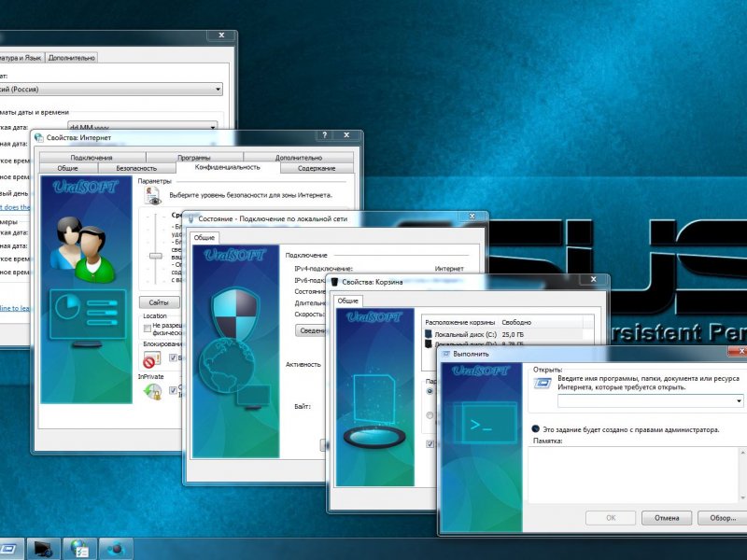Click the globe with checklist taskbar icon
The width and height of the screenshot is (747, 560).
click(x=79, y=549)
